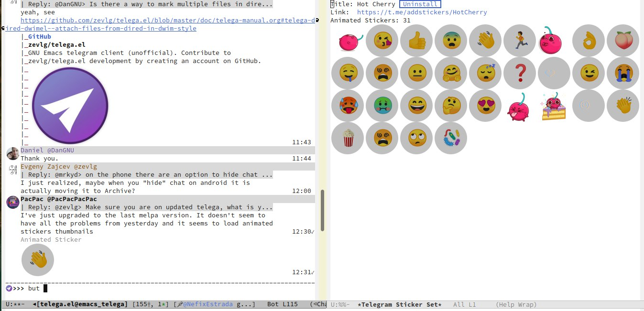Screen dimensions: 644x311
Task: Choose the clapping hands sticker
Action: tap(623, 106)
